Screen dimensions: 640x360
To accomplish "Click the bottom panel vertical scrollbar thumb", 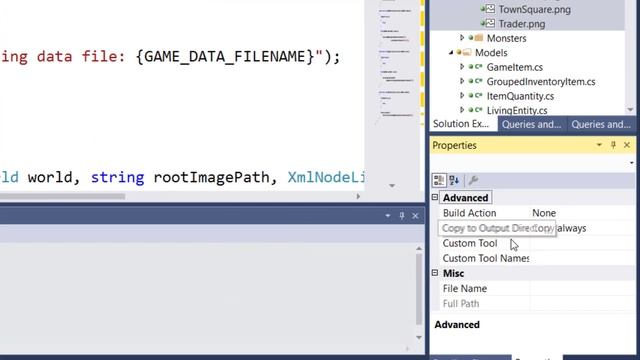I will pos(419,289).
